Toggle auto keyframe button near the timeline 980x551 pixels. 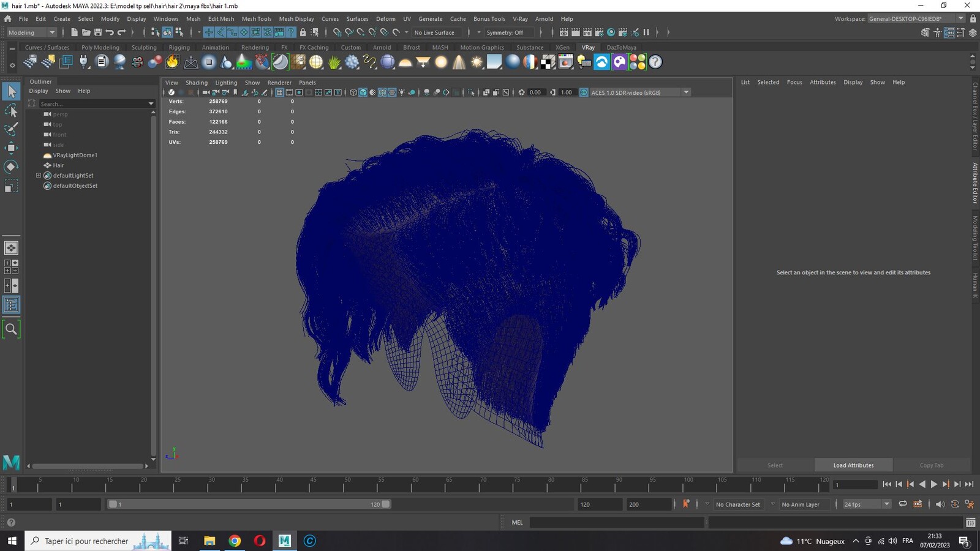pyautogui.click(x=686, y=504)
